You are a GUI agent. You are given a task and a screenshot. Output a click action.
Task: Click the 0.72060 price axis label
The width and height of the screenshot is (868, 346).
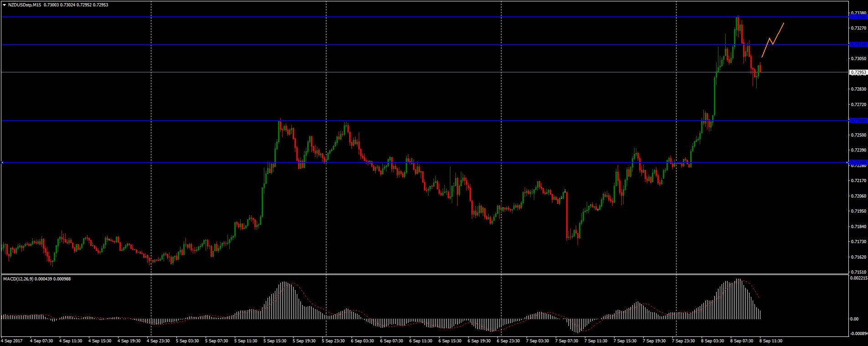click(x=858, y=196)
